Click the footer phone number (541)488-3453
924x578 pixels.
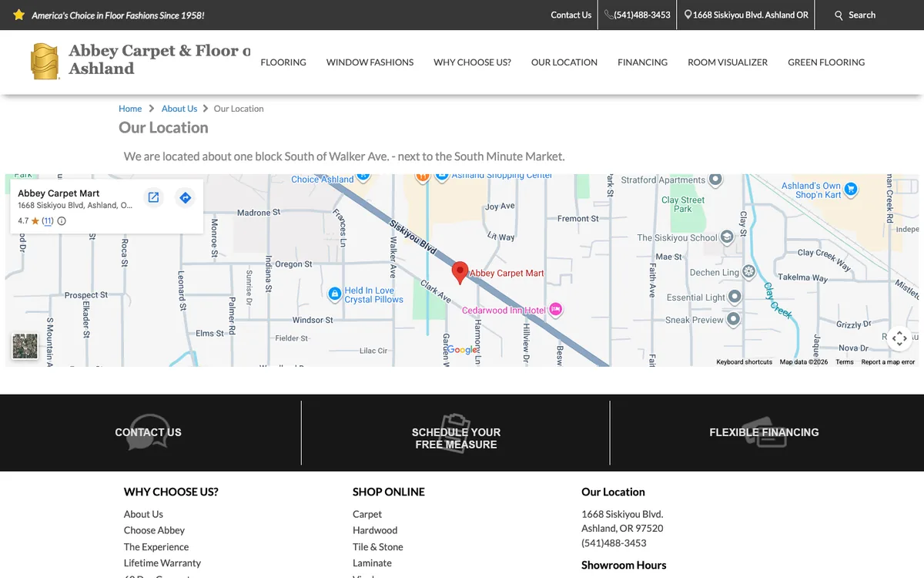tap(614, 543)
